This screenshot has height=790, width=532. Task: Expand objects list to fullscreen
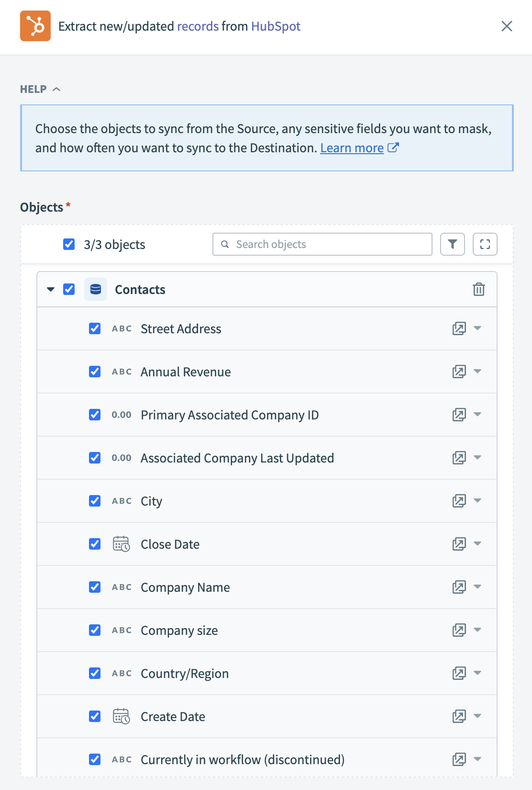pos(485,244)
